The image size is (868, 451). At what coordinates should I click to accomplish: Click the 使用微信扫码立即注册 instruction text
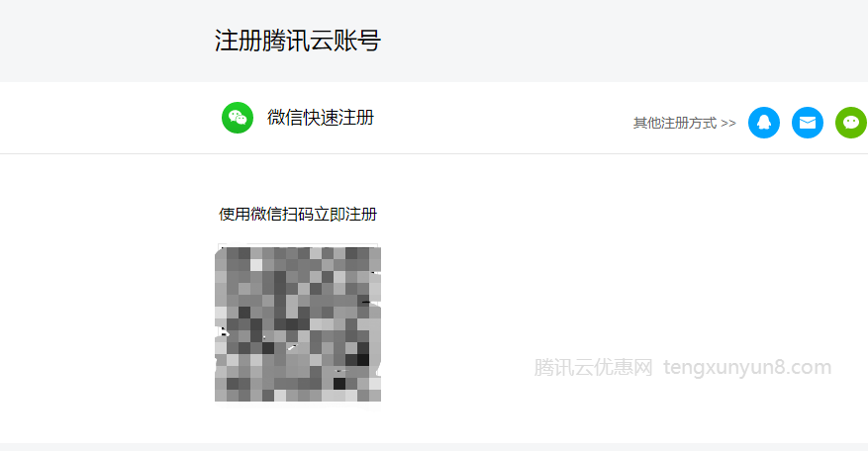tap(298, 215)
